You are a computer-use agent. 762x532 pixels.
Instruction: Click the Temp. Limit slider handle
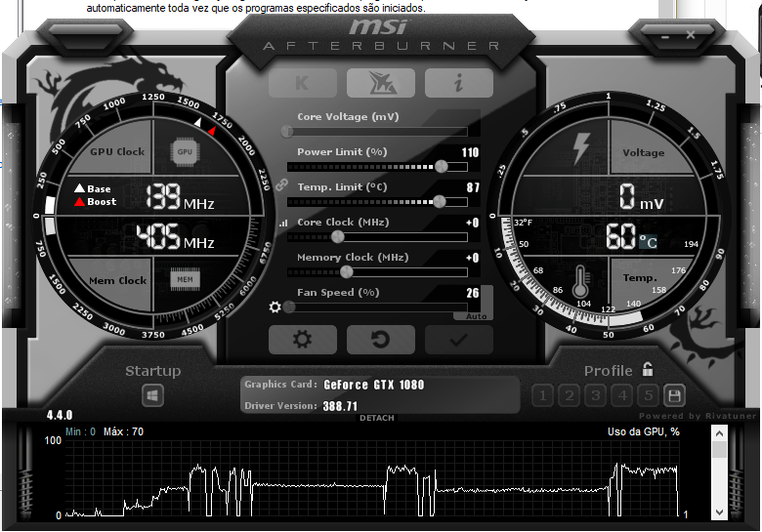[x=440, y=201]
